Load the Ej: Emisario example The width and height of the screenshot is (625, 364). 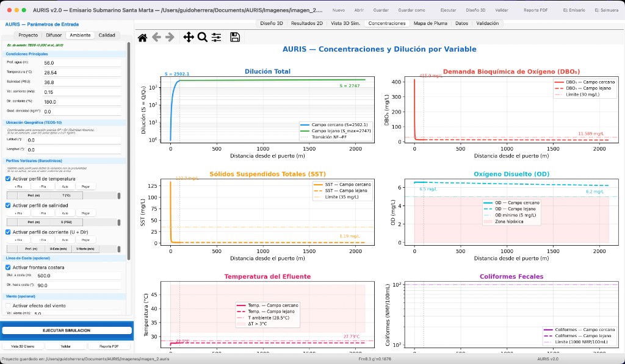pos(574,10)
